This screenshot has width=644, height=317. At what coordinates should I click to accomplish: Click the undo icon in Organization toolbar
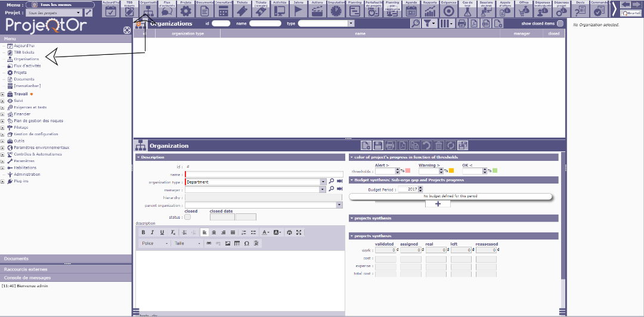point(426,145)
